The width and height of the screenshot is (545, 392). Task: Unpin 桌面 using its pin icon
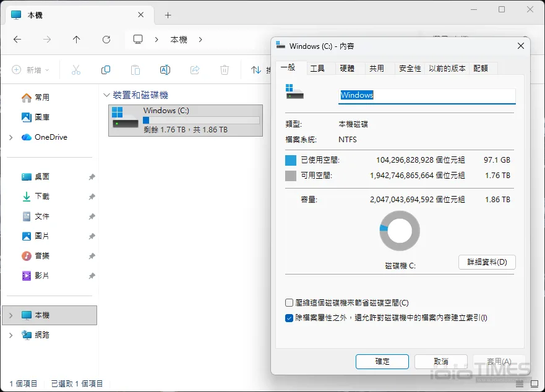click(x=92, y=177)
